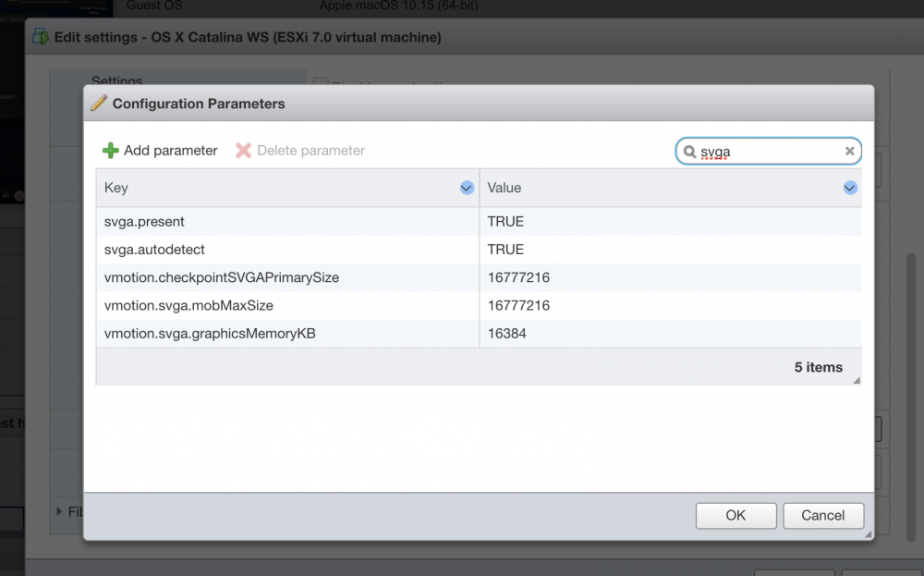Image resolution: width=924 pixels, height=576 pixels.
Task: Click the table resize grip below 5 items
Action: pyautogui.click(x=857, y=380)
